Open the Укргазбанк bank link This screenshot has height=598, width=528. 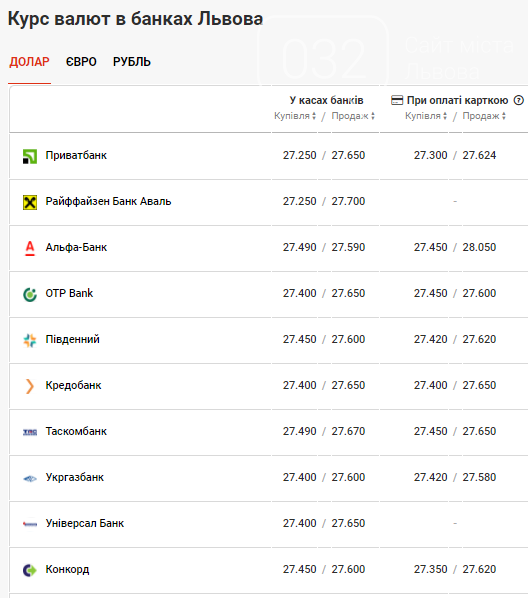pos(74,477)
